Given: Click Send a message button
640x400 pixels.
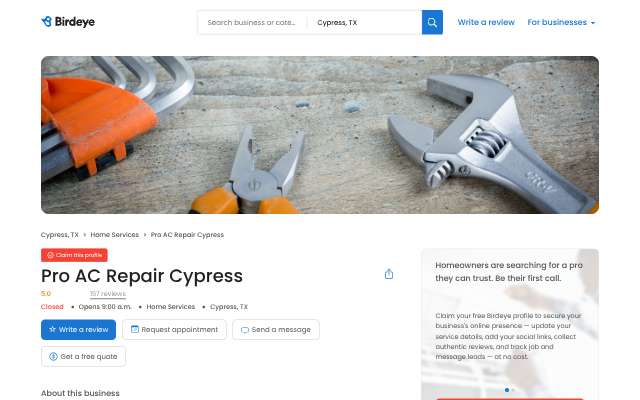Looking at the screenshot, I should (x=276, y=329).
